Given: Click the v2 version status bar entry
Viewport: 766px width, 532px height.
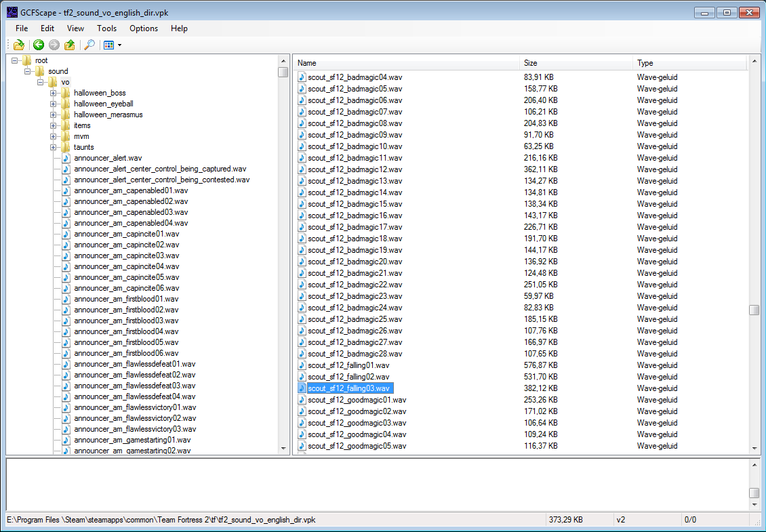Looking at the screenshot, I should tap(620, 520).
